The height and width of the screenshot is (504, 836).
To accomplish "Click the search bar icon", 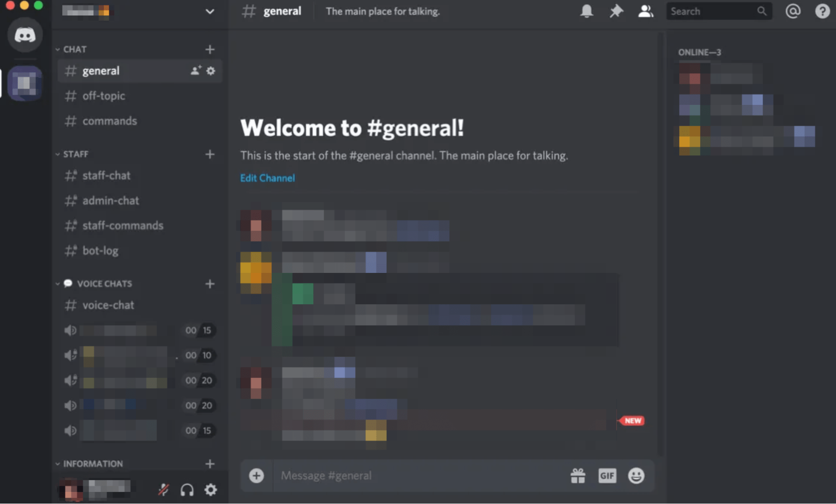I will point(762,11).
